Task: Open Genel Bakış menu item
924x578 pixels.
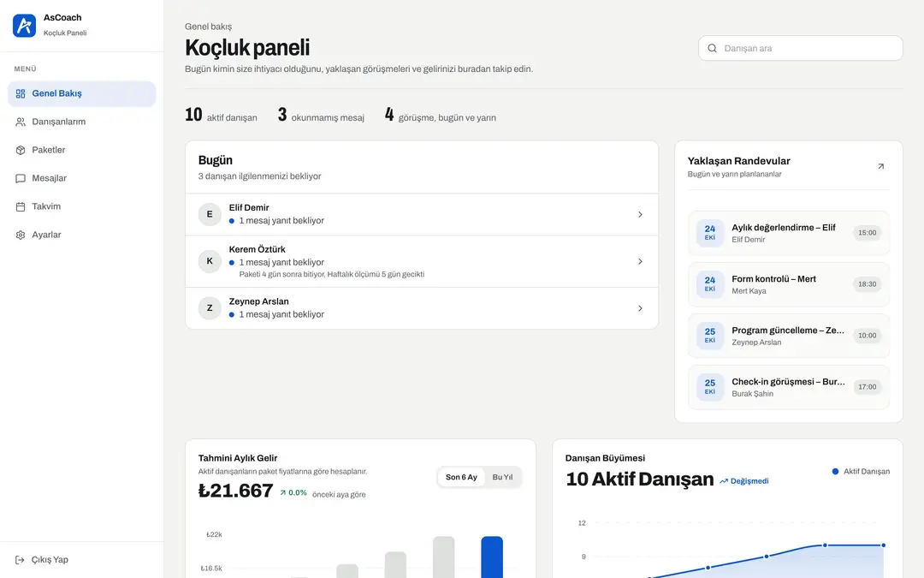Action: (82, 94)
